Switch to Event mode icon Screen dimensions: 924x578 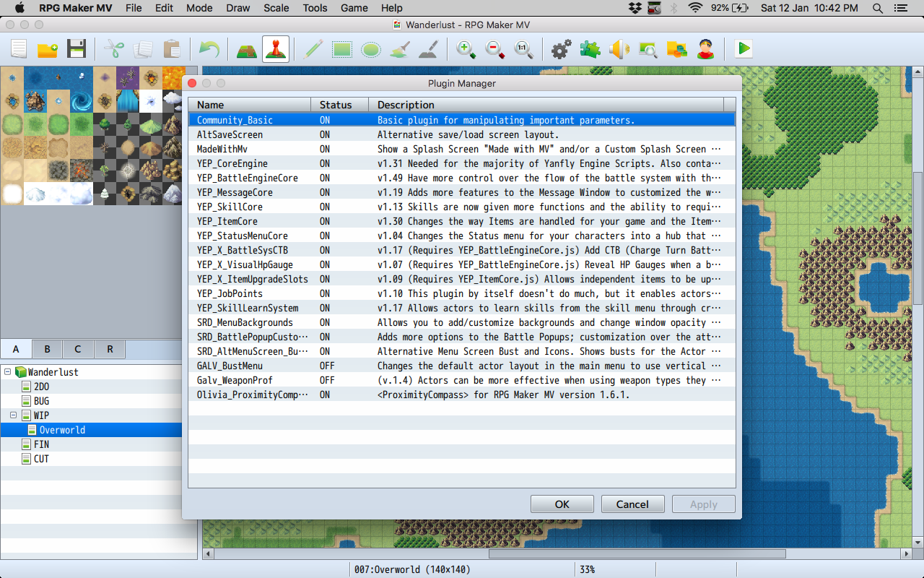click(x=276, y=49)
